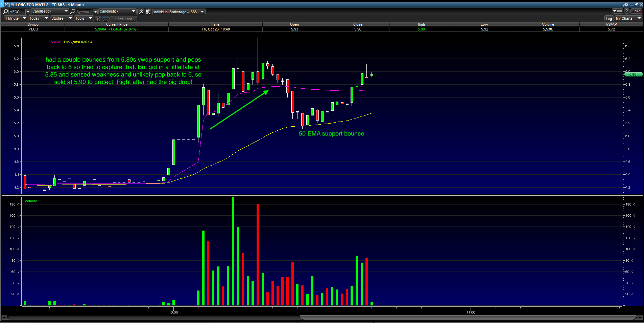Open the Tools menu
The image size is (644, 323).
(x=84, y=19)
